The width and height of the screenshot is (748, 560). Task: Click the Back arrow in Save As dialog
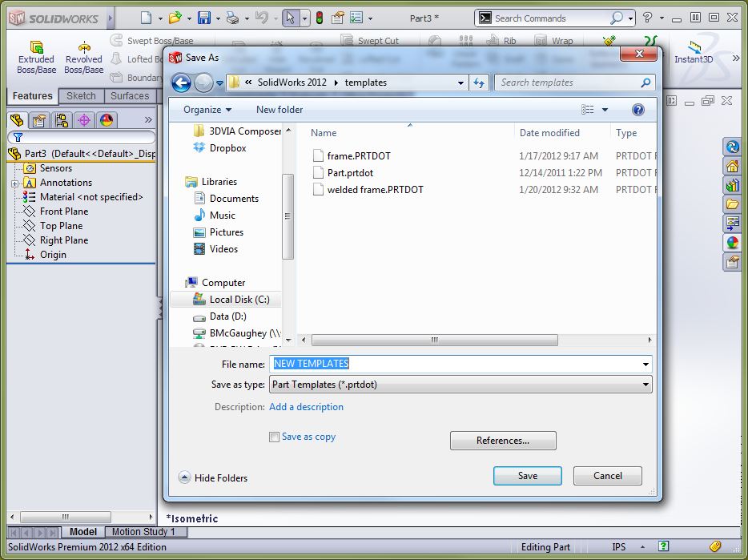pyautogui.click(x=181, y=83)
